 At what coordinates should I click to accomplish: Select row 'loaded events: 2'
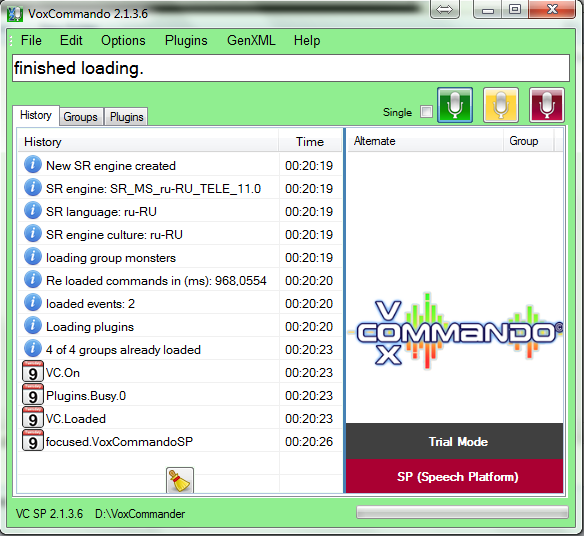(180, 303)
